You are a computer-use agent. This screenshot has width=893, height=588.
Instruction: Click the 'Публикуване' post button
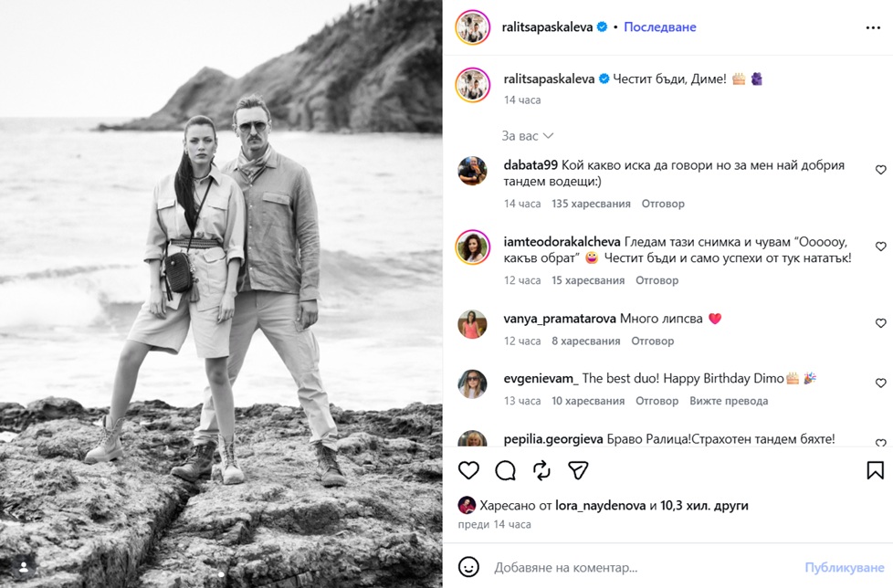[844, 568]
